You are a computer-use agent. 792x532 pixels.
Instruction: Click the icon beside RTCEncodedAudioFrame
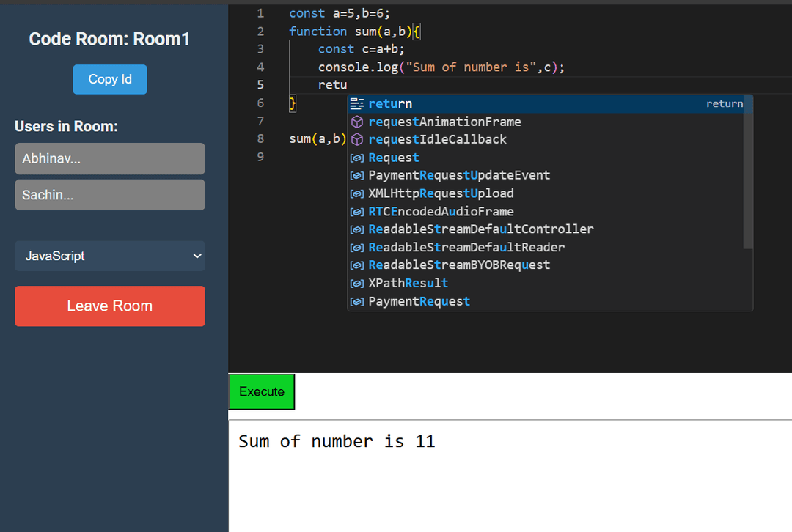[357, 211]
